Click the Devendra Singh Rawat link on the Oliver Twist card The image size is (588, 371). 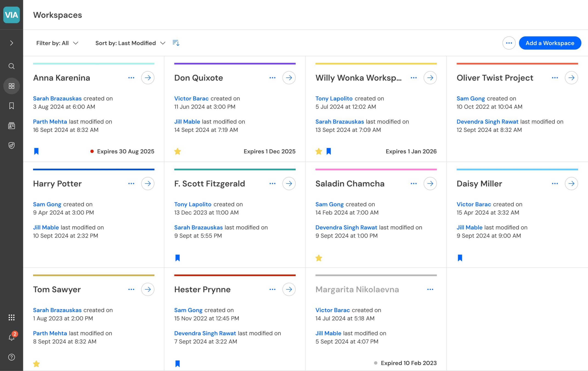click(x=487, y=122)
